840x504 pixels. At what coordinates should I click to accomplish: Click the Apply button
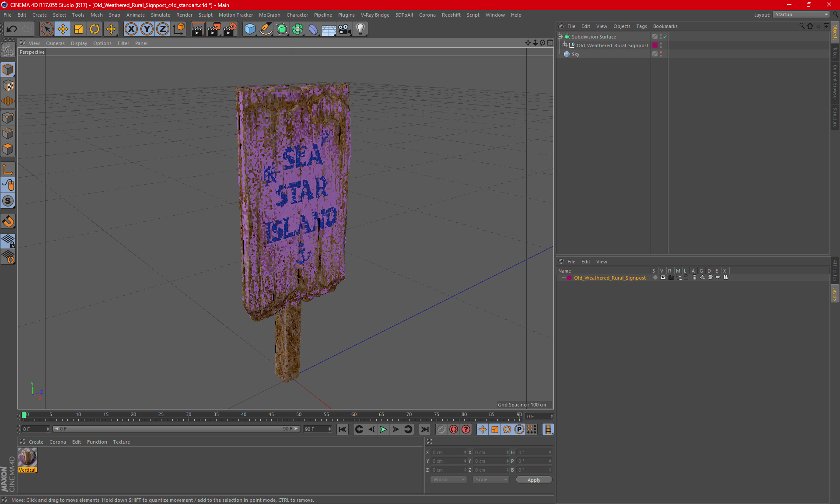click(534, 480)
